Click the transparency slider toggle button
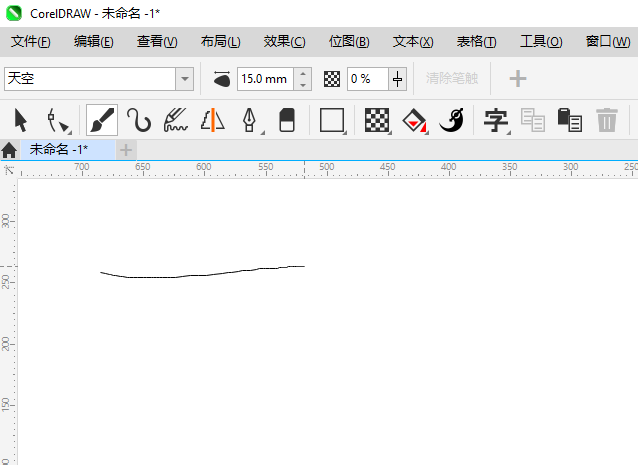 (x=398, y=79)
